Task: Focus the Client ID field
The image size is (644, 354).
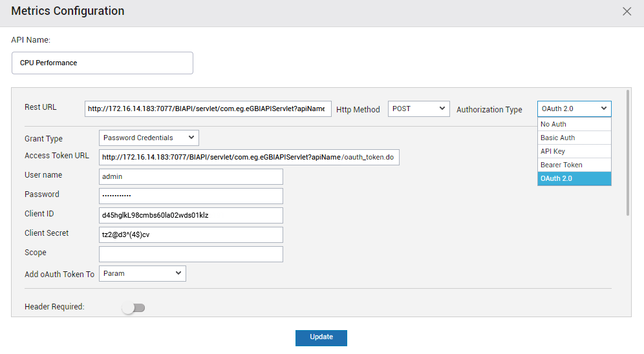Action: click(191, 215)
